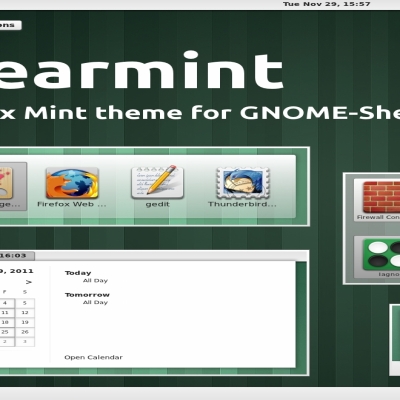Click All Day under Tomorrow
The width and height of the screenshot is (400, 400).
(x=95, y=302)
